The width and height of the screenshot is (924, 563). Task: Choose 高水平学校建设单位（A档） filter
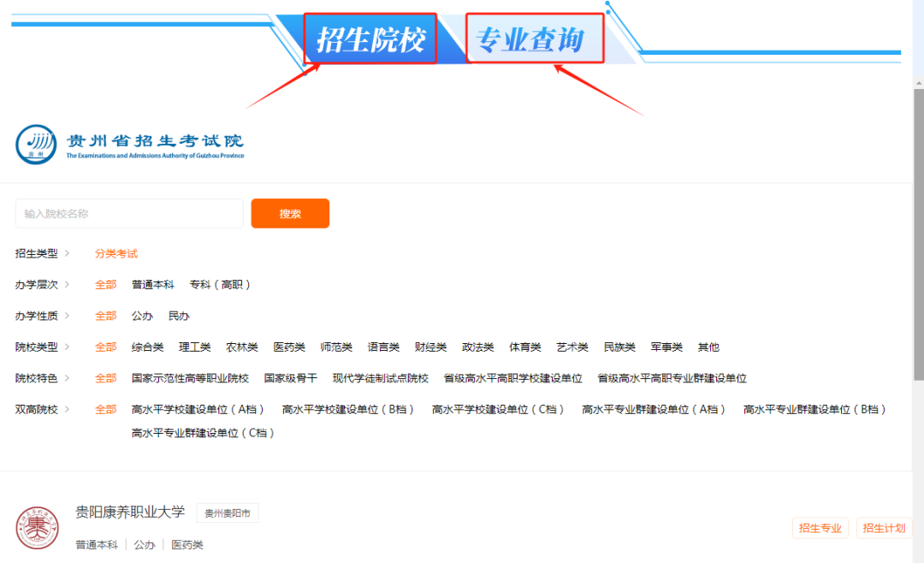(198, 409)
